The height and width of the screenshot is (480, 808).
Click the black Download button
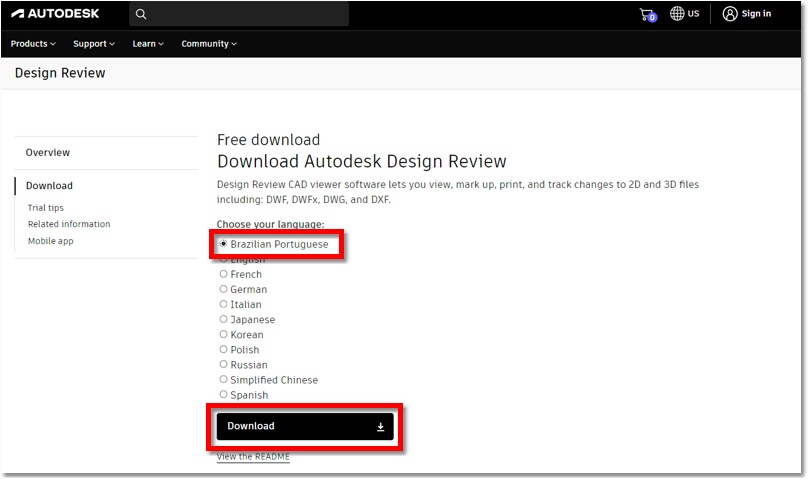click(305, 426)
